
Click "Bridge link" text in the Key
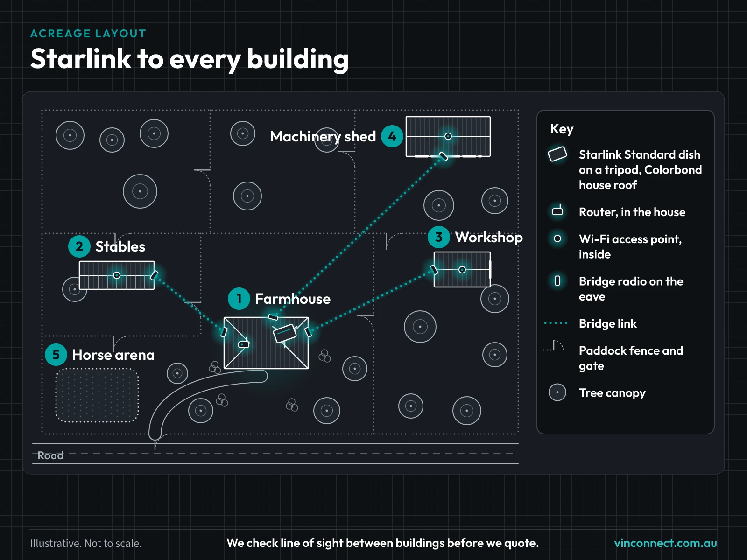pos(608,323)
